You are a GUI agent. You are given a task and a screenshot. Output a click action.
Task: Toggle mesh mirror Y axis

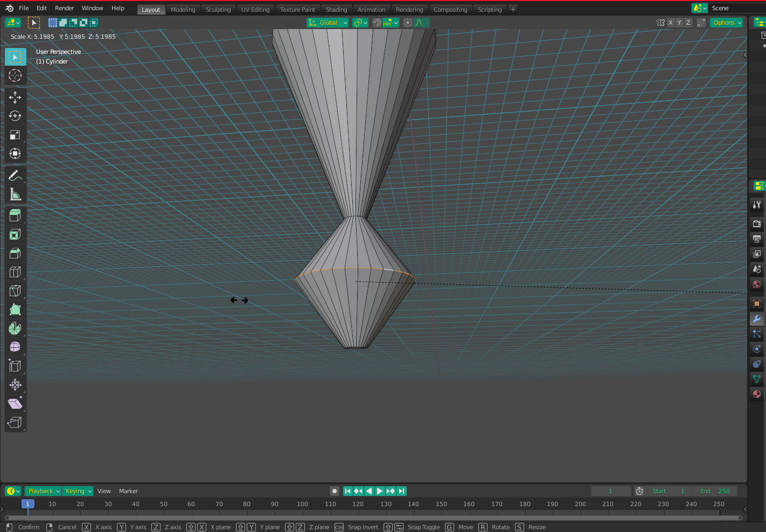pyautogui.click(x=679, y=23)
